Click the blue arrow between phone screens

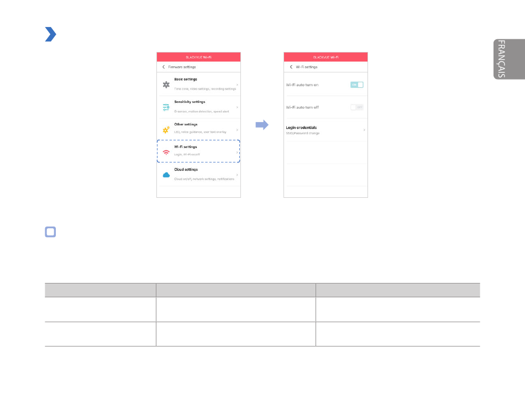click(262, 124)
